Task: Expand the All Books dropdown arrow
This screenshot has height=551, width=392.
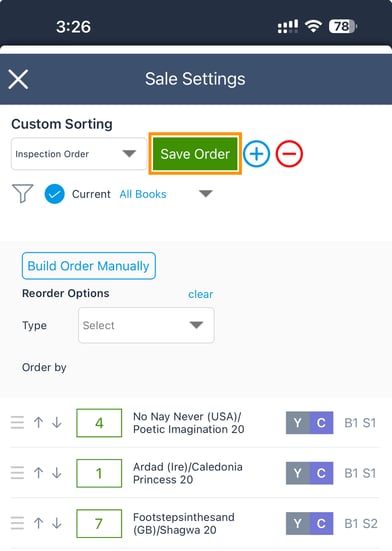Action: (205, 194)
